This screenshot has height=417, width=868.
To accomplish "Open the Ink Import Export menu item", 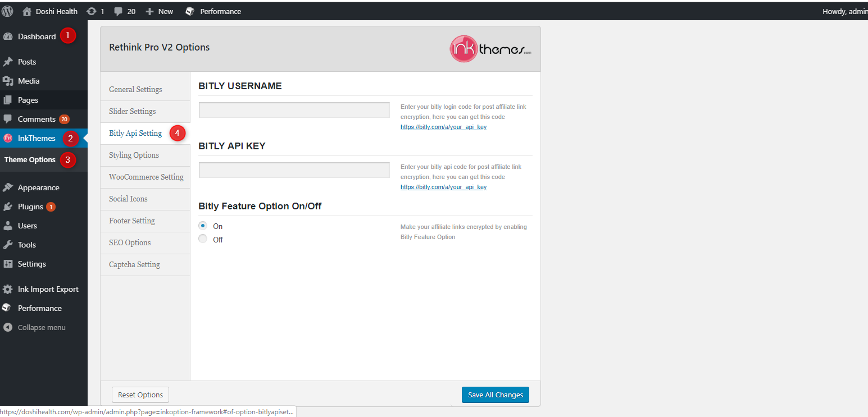I will click(x=44, y=289).
